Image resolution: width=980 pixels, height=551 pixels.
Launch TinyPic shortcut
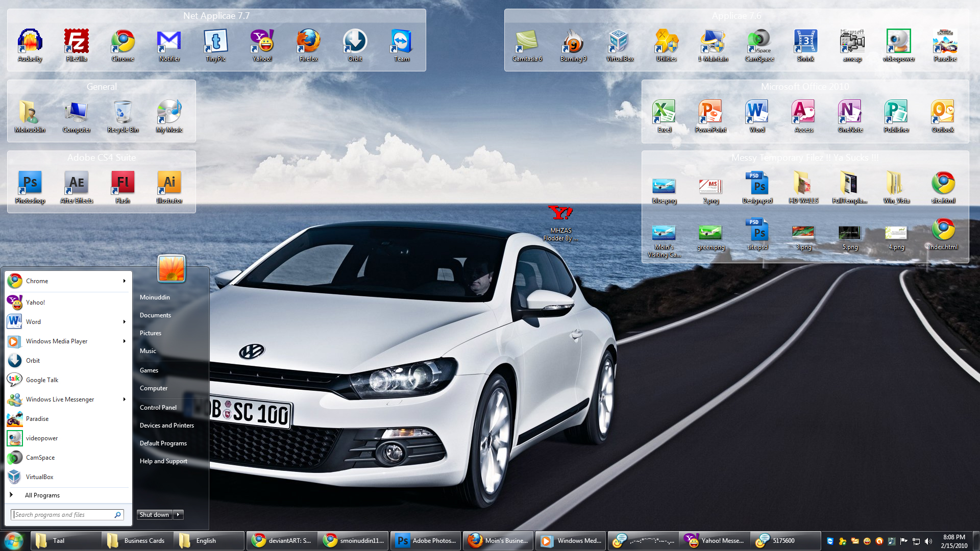click(x=215, y=45)
